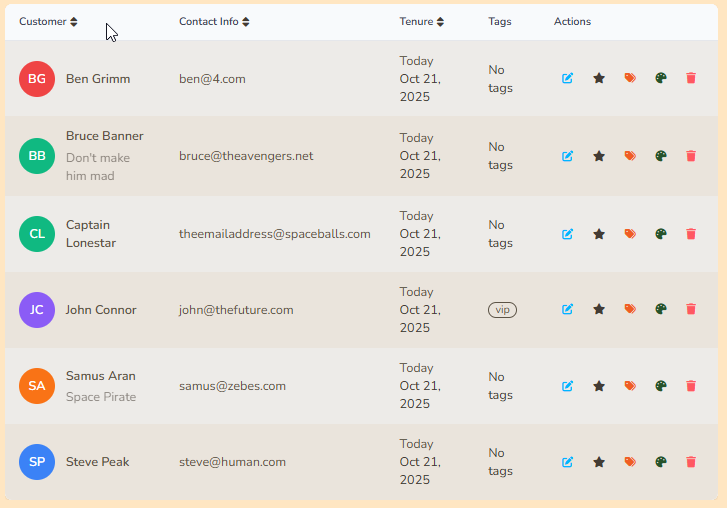Click the purple JC avatar circle

[37, 310]
